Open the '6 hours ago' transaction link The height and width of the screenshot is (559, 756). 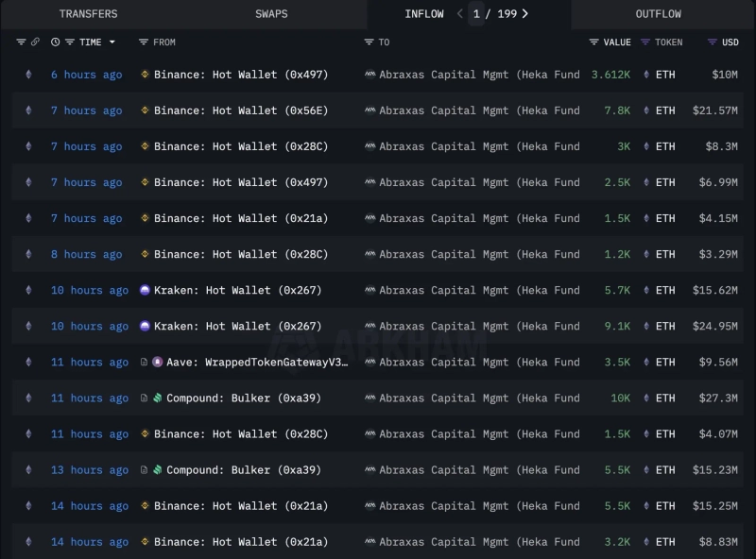86,75
